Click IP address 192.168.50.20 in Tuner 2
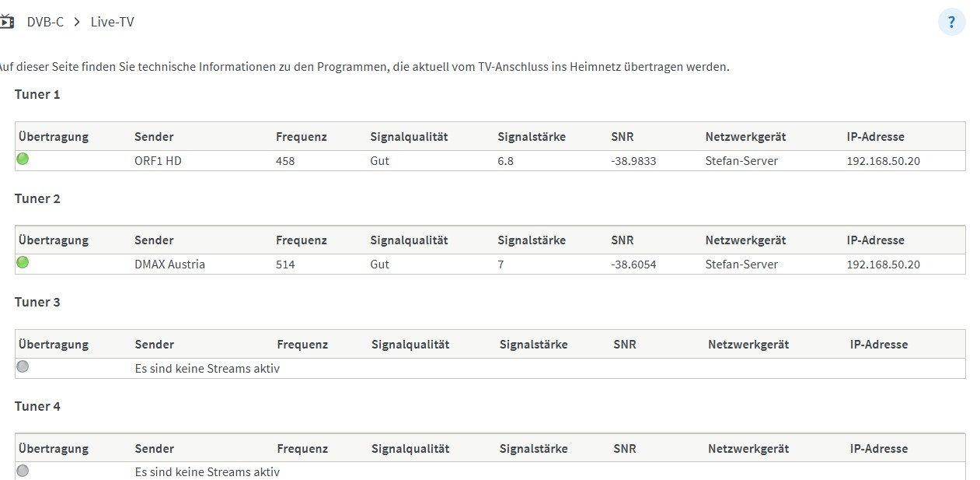 coord(883,265)
